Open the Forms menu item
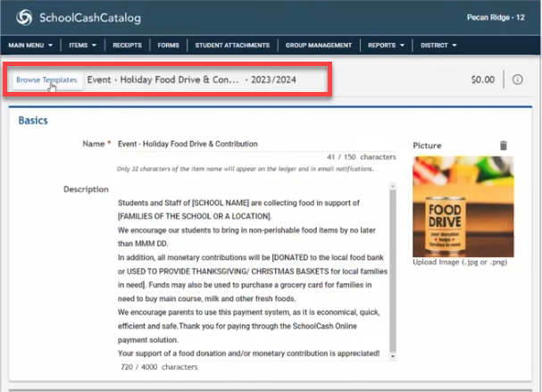This screenshot has width=542, height=392. [x=169, y=46]
